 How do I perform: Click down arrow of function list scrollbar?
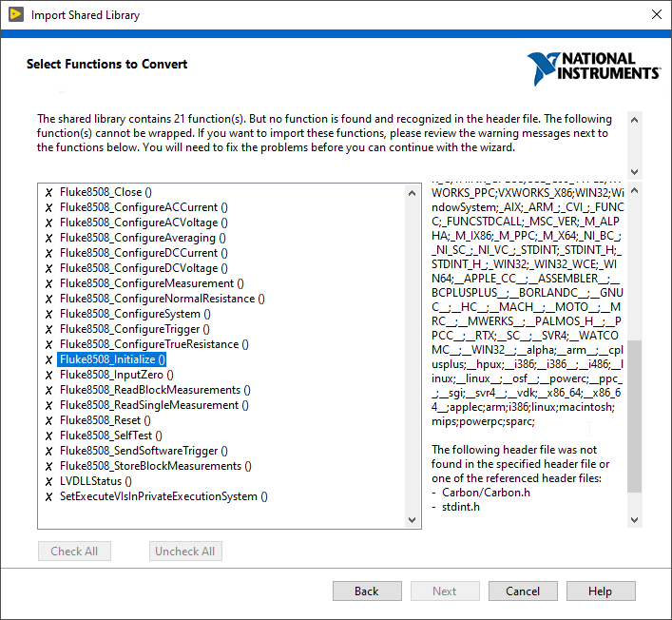tap(412, 520)
